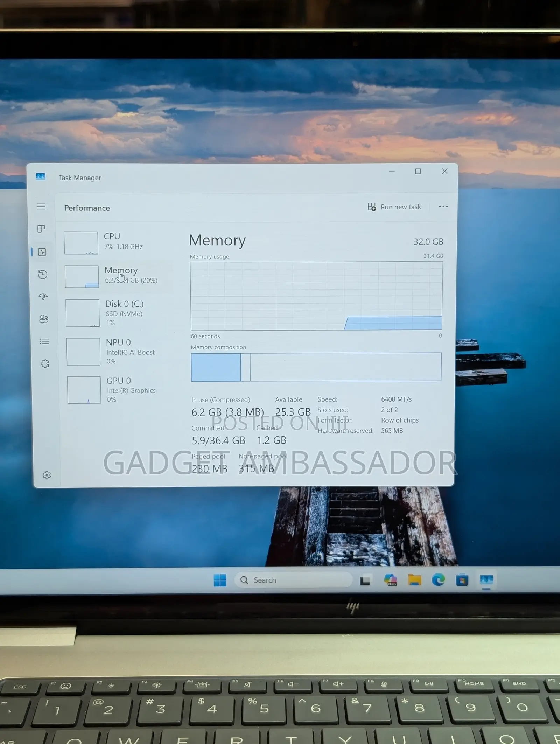Click the Memory usage graph area
Screen dimensions: 560x744
(316, 296)
